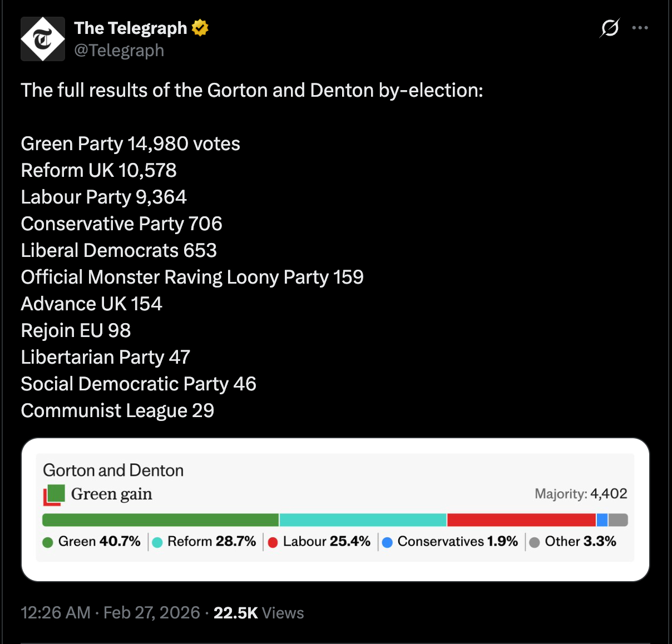Select the red Labour bar segment
The width and height of the screenshot is (672, 644).
click(x=521, y=520)
